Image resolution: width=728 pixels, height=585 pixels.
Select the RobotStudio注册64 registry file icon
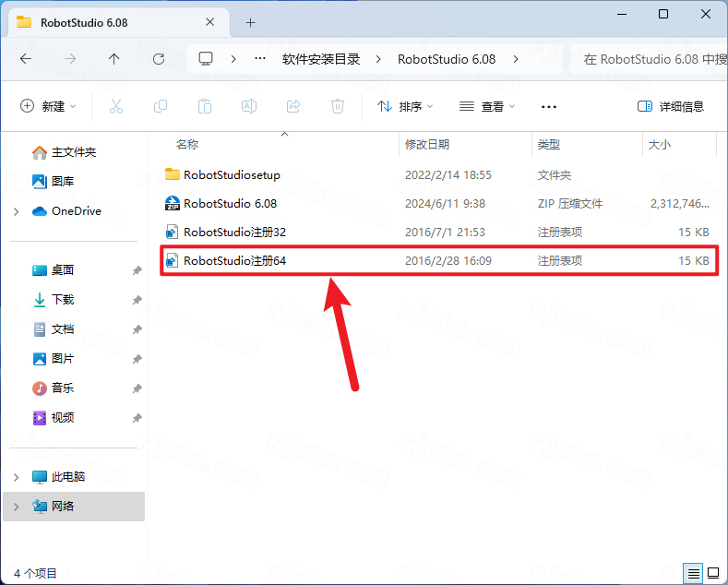click(173, 260)
